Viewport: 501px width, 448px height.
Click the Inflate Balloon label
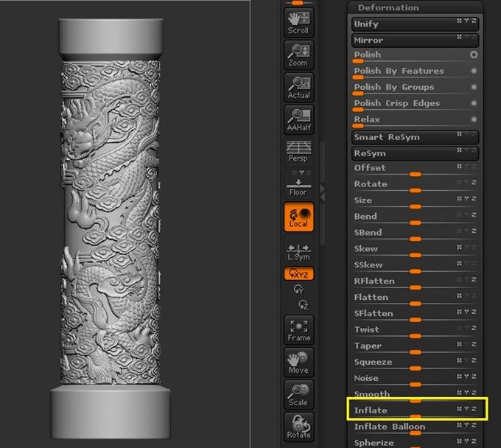pyautogui.click(x=390, y=427)
